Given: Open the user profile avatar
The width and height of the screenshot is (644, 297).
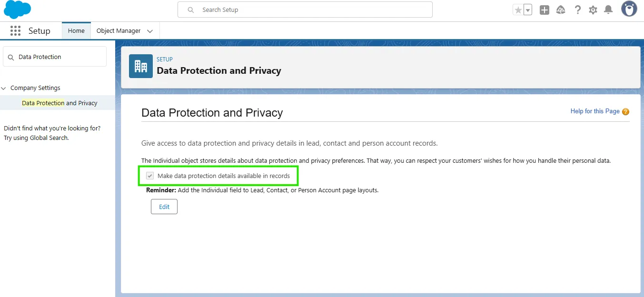Looking at the screenshot, I should (x=629, y=9).
